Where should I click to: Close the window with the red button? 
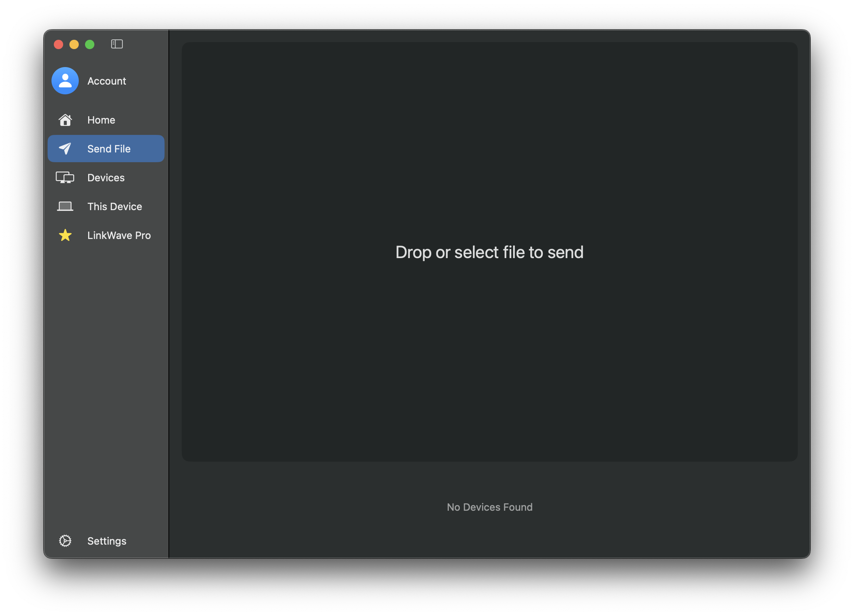point(58,44)
